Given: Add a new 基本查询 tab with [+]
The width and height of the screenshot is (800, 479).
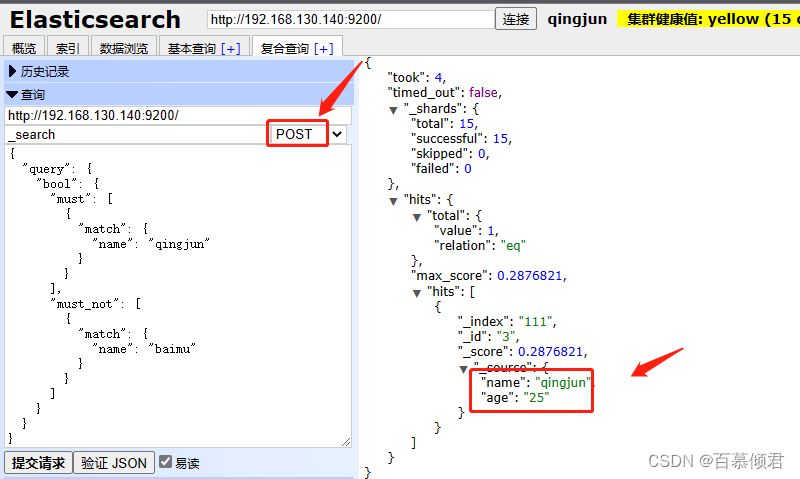Looking at the screenshot, I should tap(231, 48).
